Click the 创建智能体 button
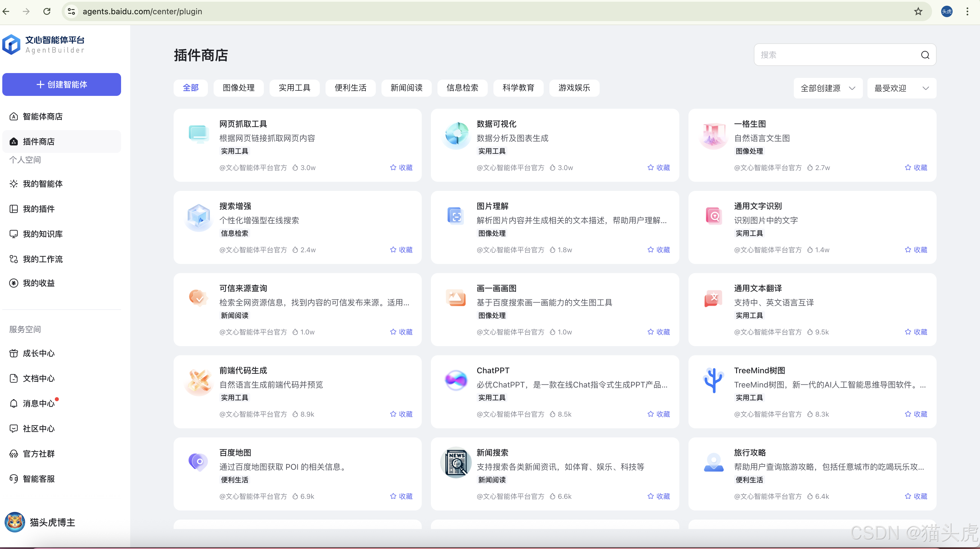Viewport: 980px width, 549px height. point(62,84)
